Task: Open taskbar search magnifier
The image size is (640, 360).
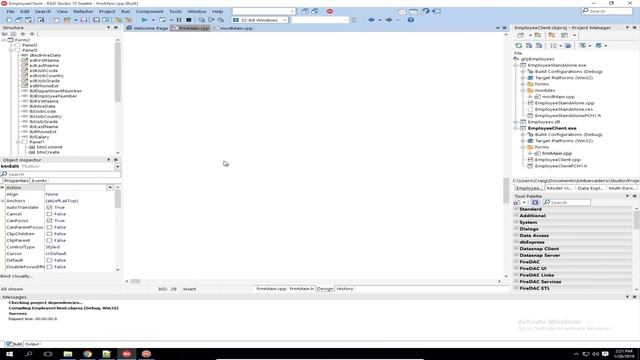Action: click(29, 354)
